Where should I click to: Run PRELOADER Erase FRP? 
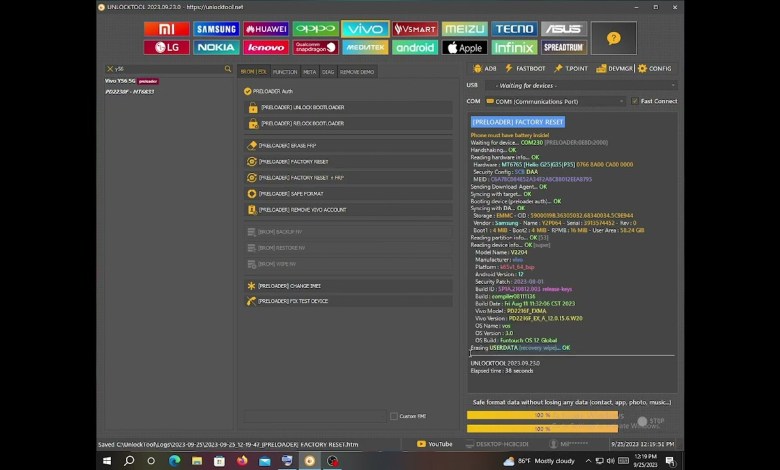coord(348,146)
